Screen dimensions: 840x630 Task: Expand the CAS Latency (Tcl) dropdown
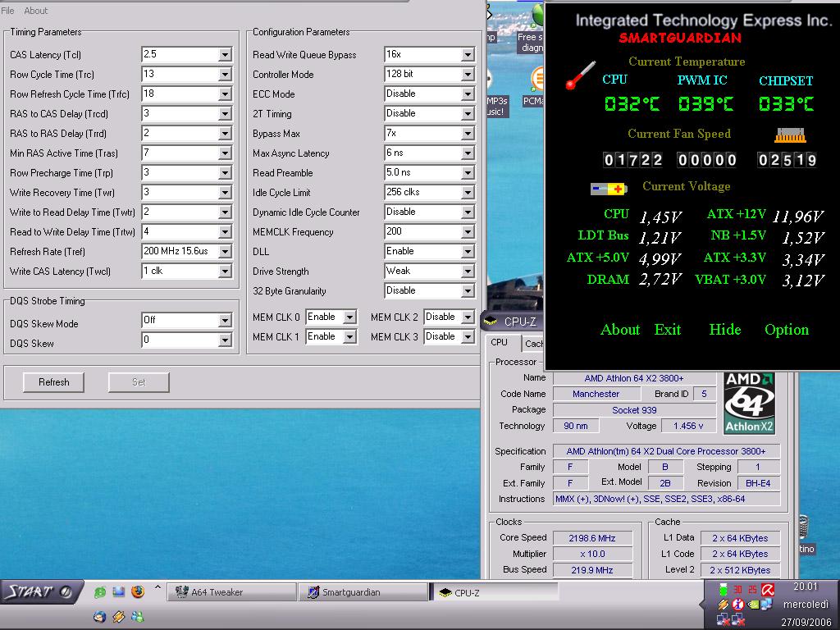225,55
